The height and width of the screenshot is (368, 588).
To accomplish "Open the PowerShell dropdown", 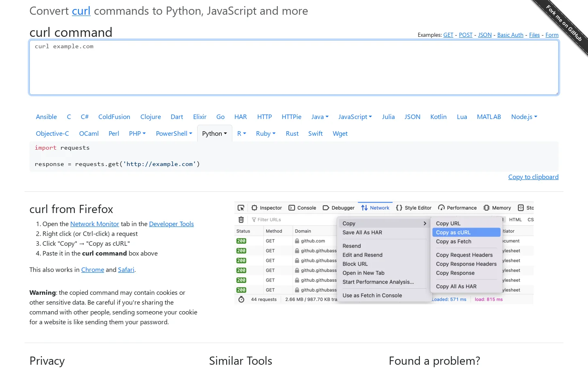I will click(x=174, y=134).
